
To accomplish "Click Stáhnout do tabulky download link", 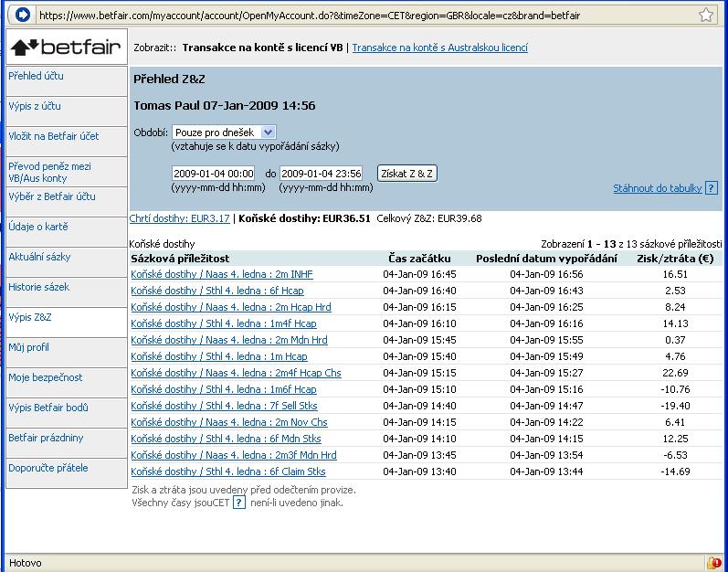I will tap(658, 188).
